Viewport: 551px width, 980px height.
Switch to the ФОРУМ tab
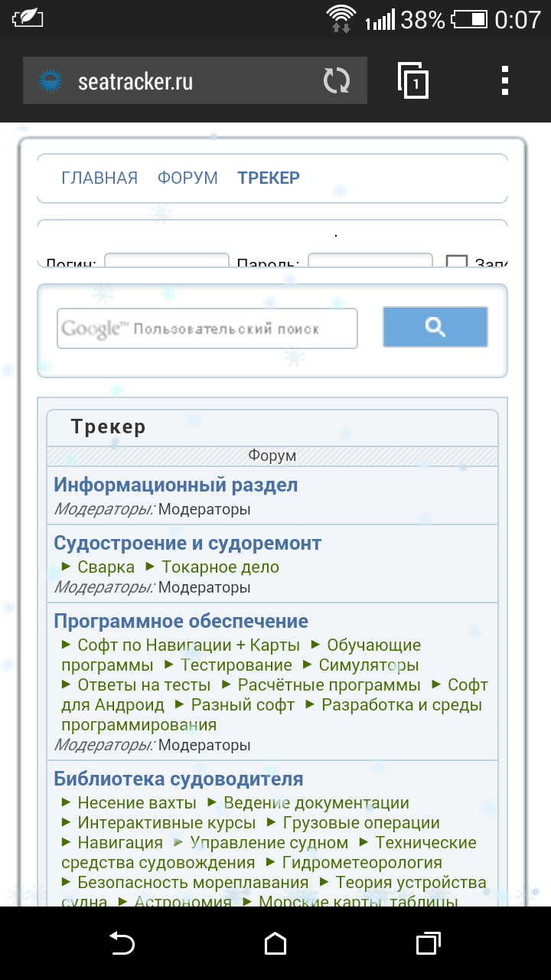tap(187, 178)
